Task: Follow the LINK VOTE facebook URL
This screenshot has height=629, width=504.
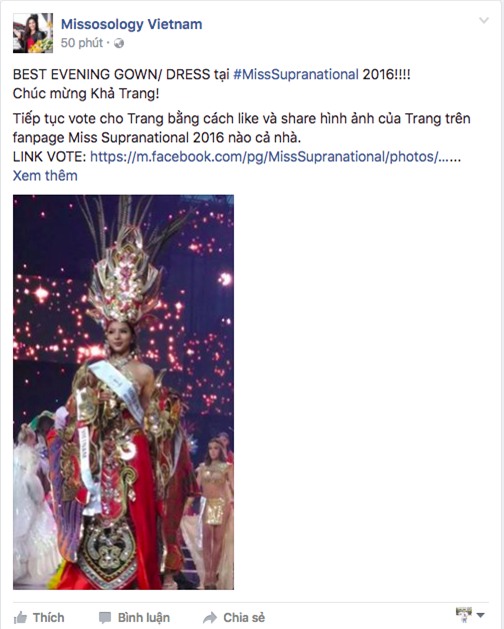Action: (275, 156)
